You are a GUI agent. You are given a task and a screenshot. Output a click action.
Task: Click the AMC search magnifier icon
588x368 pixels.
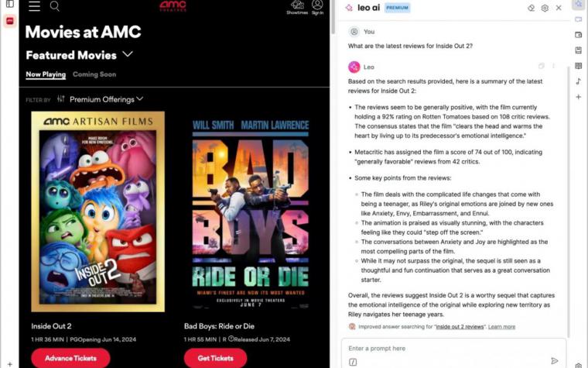point(55,5)
